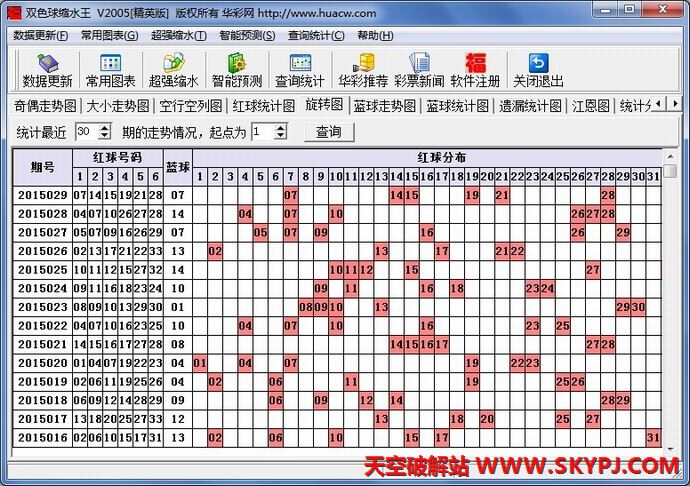Viewport: 690px width, 486px height.
Task: Switch to the 红球统计图 tab
Action: pos(264,105)
